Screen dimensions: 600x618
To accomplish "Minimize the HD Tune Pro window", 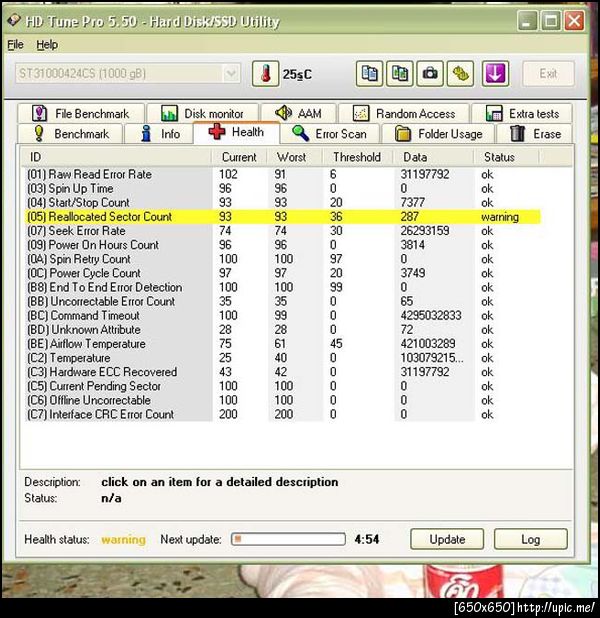I will pos(527,20).
